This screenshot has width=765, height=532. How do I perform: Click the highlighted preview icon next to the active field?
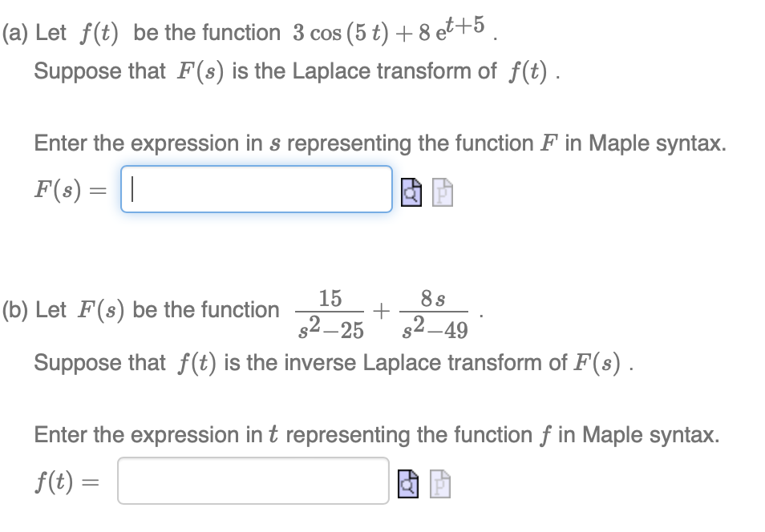(x=411, y=192)
